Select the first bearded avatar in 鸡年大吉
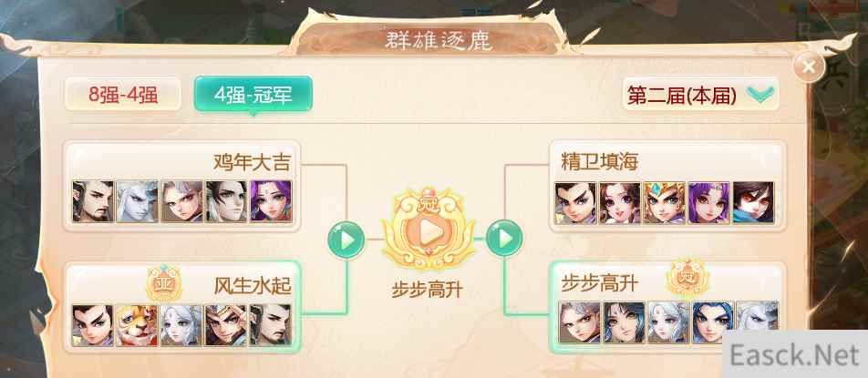The width and height of the screenshot is (868, 378). pos(93,201)
